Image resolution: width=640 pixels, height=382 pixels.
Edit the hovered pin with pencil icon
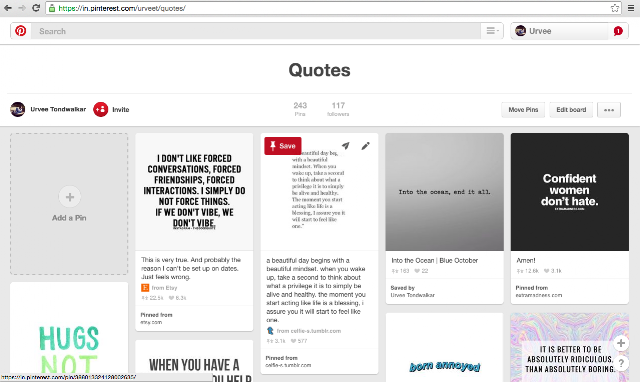[x=365, y=146]
